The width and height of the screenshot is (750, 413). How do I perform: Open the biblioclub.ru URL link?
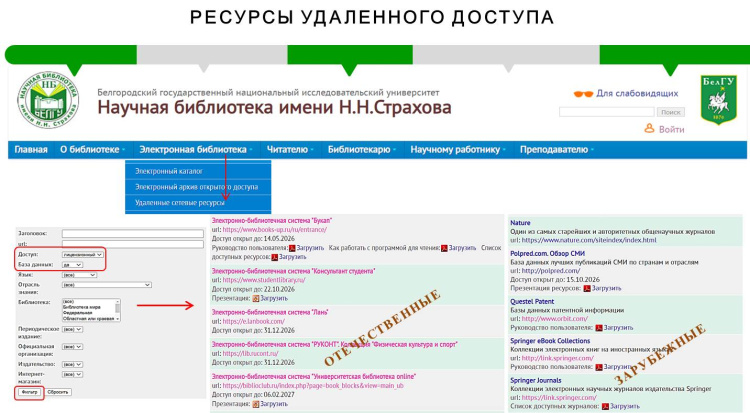(313, 386)
